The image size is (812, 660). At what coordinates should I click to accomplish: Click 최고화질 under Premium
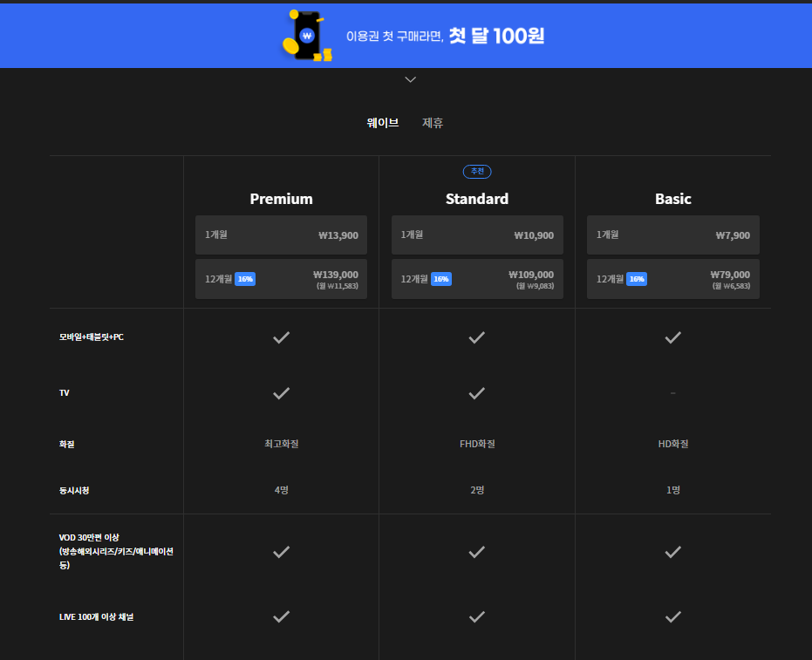point(281,444)
